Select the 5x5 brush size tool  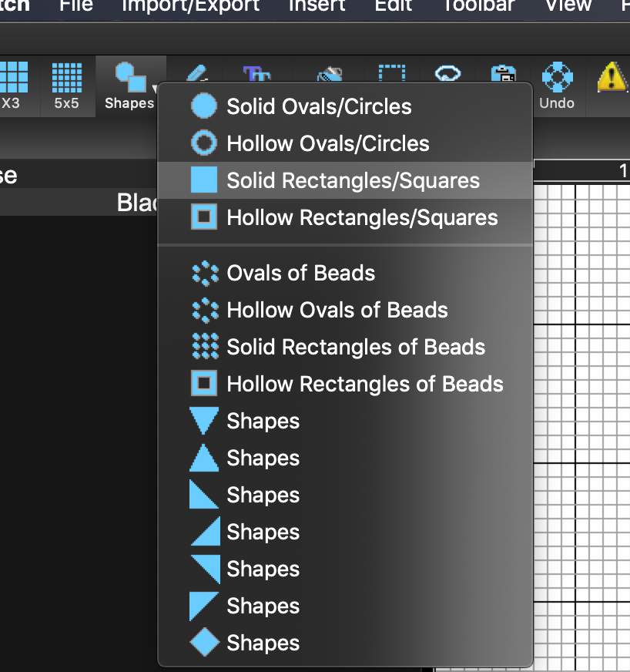coord(66,85)
